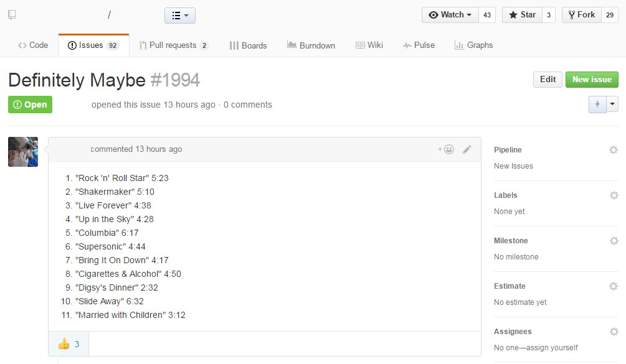The image size is (626, 364).
Task: Open Estimate settings gear
Action: 613,286
